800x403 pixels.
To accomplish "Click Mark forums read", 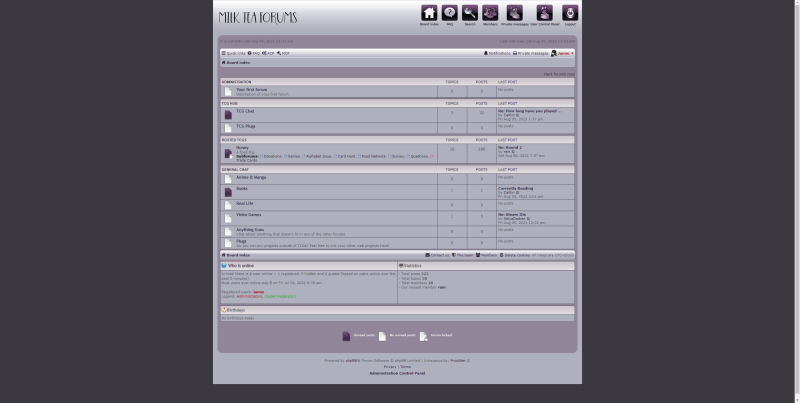I will (x=559, y=74).
